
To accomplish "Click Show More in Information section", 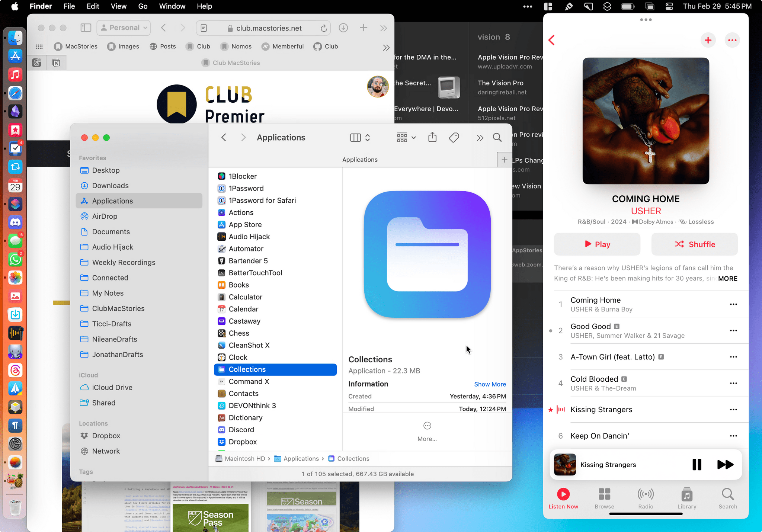I will click(490, 384).
